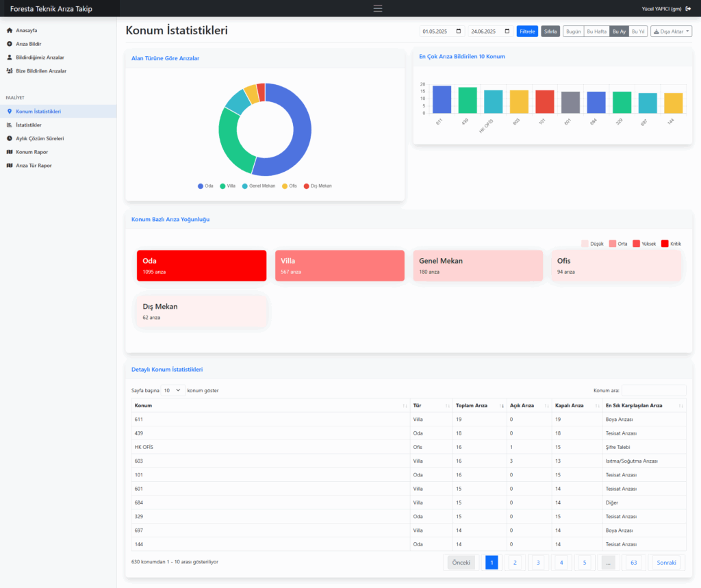Open calendar picker of end date 24.06.2025
Screen dimensions: 701x588
[507, 31]
